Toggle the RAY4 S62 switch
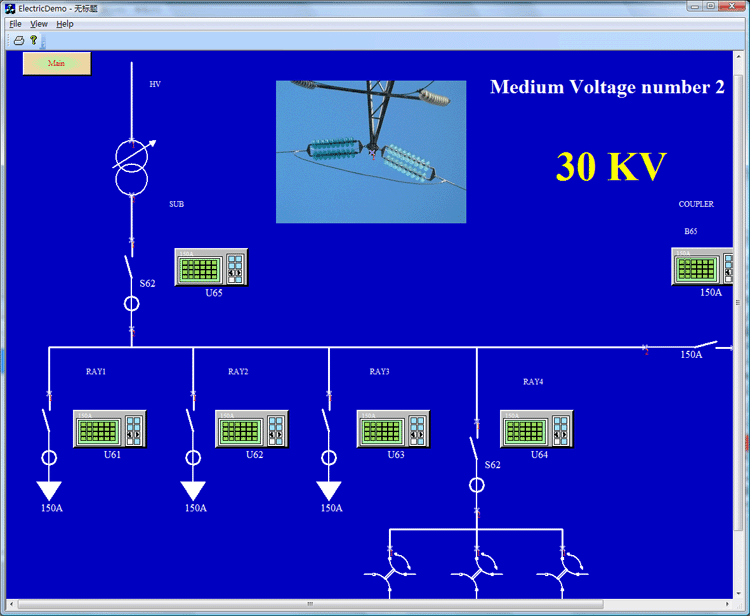Screen dimensions: 750x616 (474, 449)
